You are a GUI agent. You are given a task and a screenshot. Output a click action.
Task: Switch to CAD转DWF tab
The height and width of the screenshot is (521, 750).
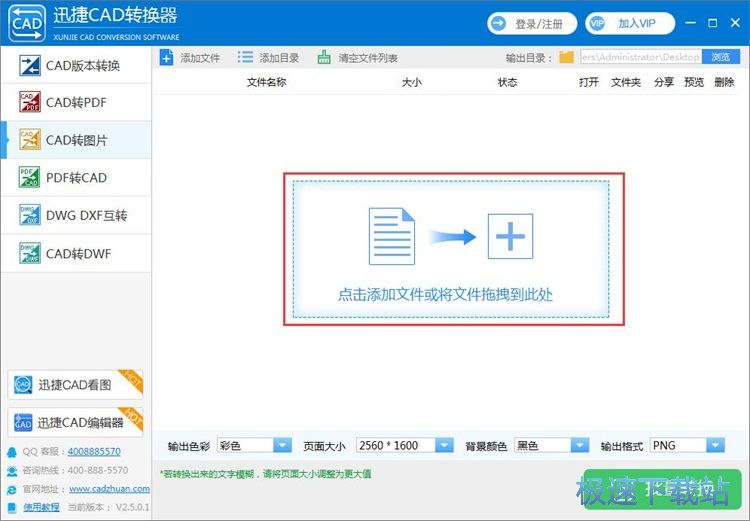[x=77, y=253]
